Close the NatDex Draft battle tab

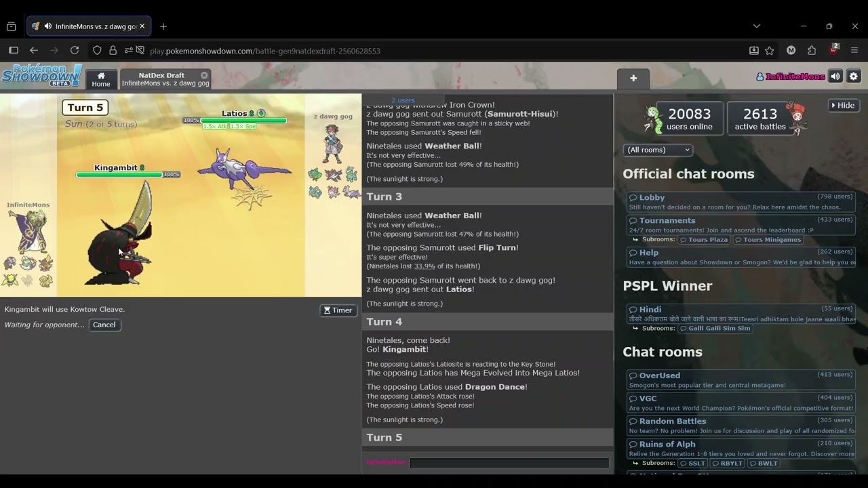tap(204, 75)
